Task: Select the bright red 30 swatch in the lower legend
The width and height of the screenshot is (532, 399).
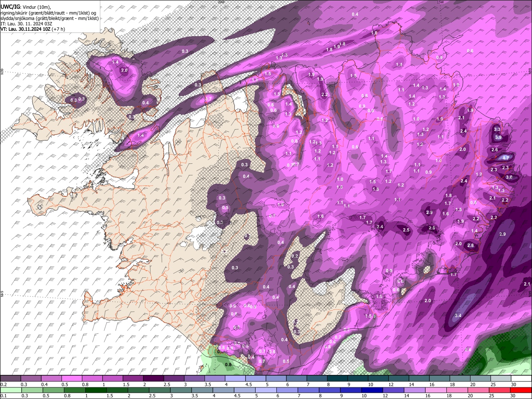Action: coord(521,390)
